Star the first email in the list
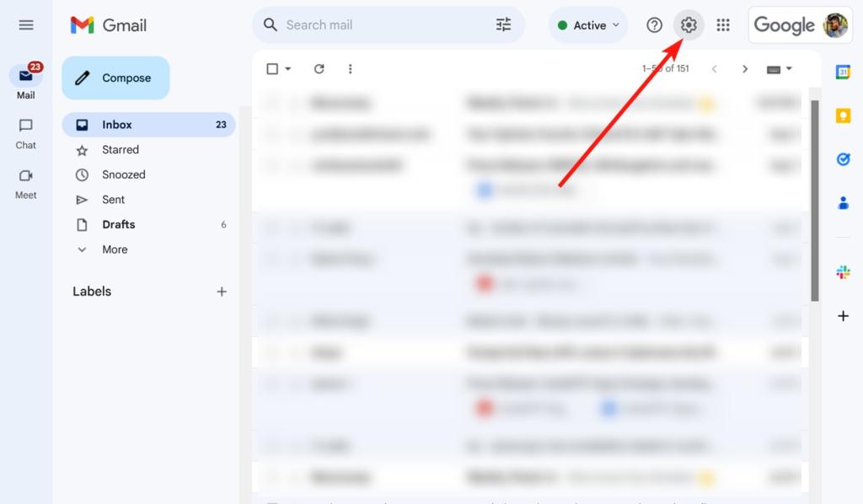 [293, 102]
